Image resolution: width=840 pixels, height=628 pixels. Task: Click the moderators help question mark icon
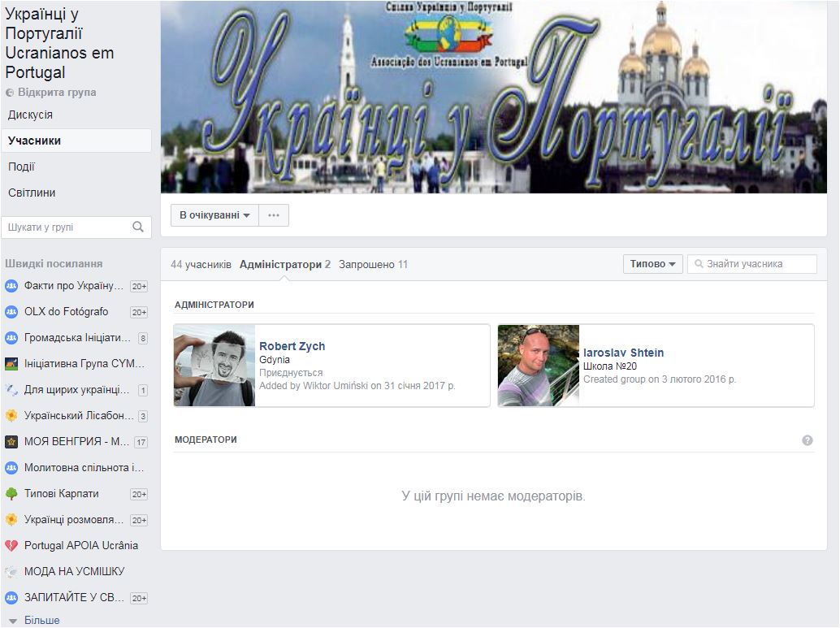pos(807,440)
